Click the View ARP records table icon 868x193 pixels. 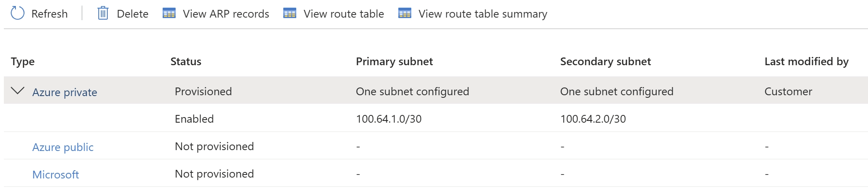click(x=169, y=13)
